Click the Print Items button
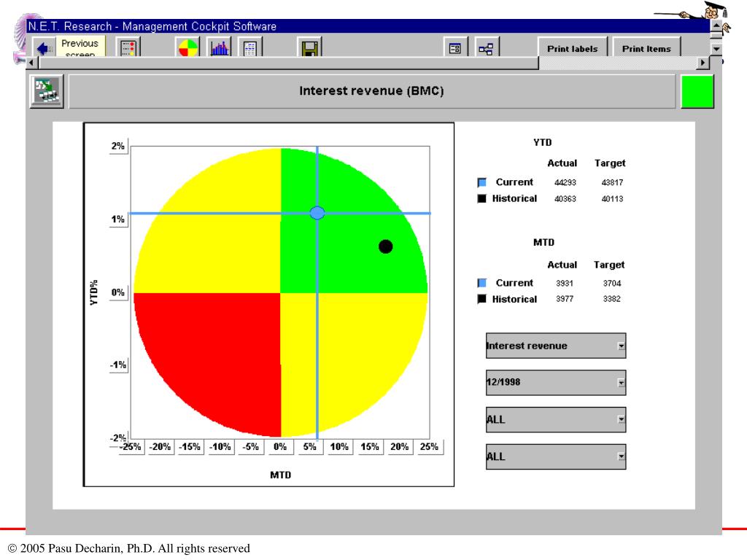Screen dimensions: 747x560 [x=646, y=48]
